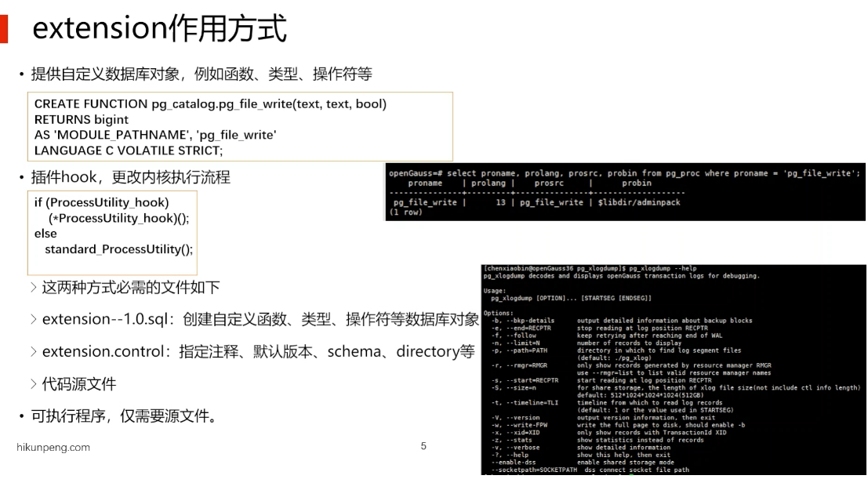868x479 pixels.
Task: Click the "-b, --bkp-details" option
Action: point(522,321)
